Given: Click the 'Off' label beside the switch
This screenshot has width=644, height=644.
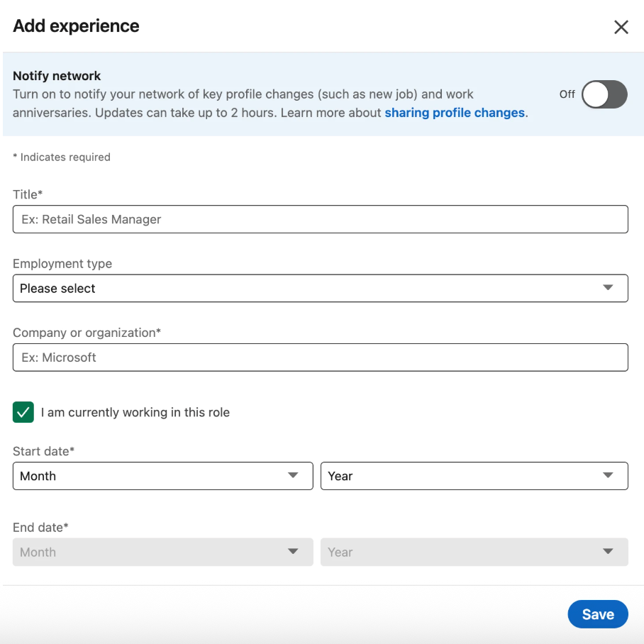Looking at the screenshot, I should click(x=567, y=94).
